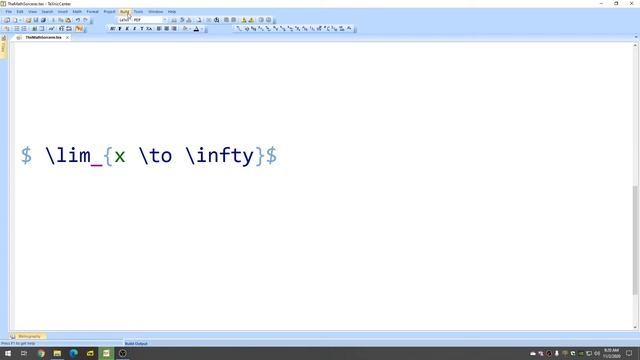Viewport: 640px width, 360px height.
Task: Click the scroll down arrow of the editor
Action: (x=635, y=327)
